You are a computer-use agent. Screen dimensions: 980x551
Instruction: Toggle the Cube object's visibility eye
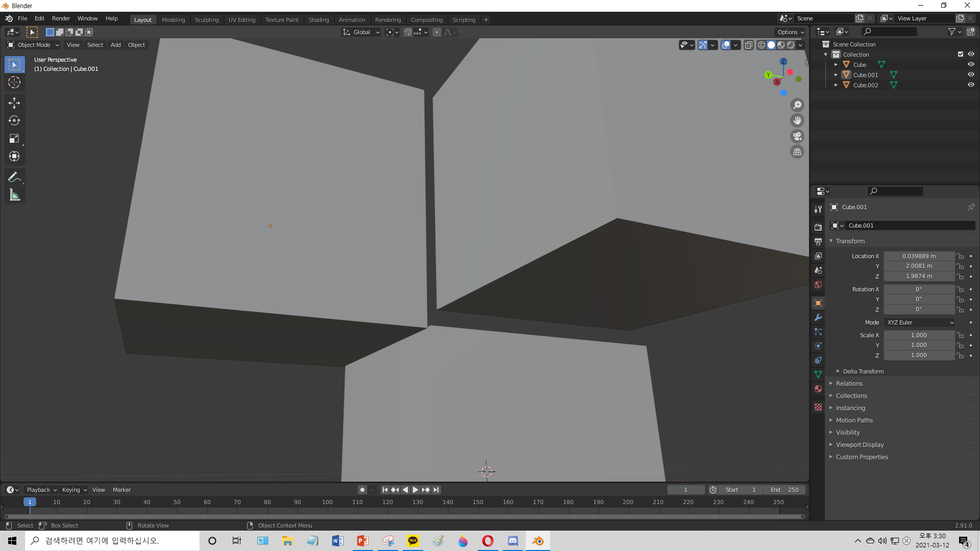tap(971, 64)
